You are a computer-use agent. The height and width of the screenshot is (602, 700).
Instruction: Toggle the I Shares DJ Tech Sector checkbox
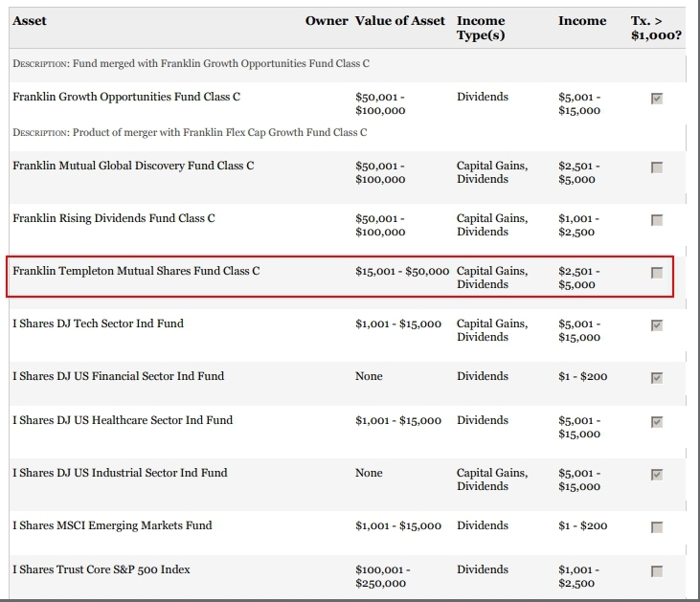tap(656, 325)
